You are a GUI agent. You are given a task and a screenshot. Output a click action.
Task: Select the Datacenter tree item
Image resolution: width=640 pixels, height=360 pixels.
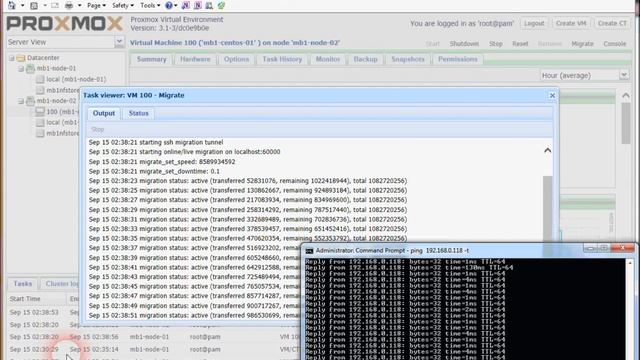(43, 58)
